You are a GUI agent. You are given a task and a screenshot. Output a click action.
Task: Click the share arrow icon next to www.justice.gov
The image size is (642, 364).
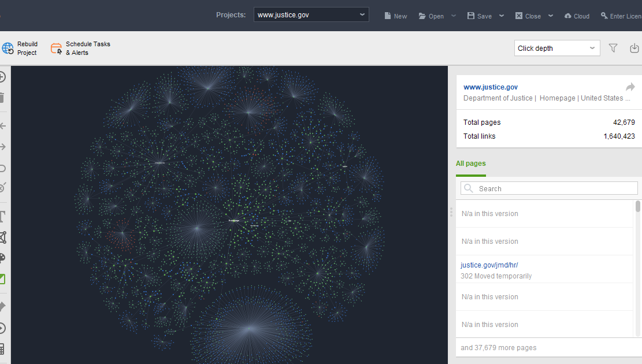click(630, 87)
